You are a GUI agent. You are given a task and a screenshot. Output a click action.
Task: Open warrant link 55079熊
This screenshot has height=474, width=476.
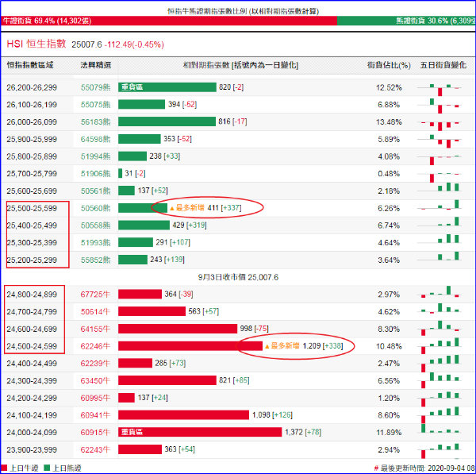click(95, 87)
